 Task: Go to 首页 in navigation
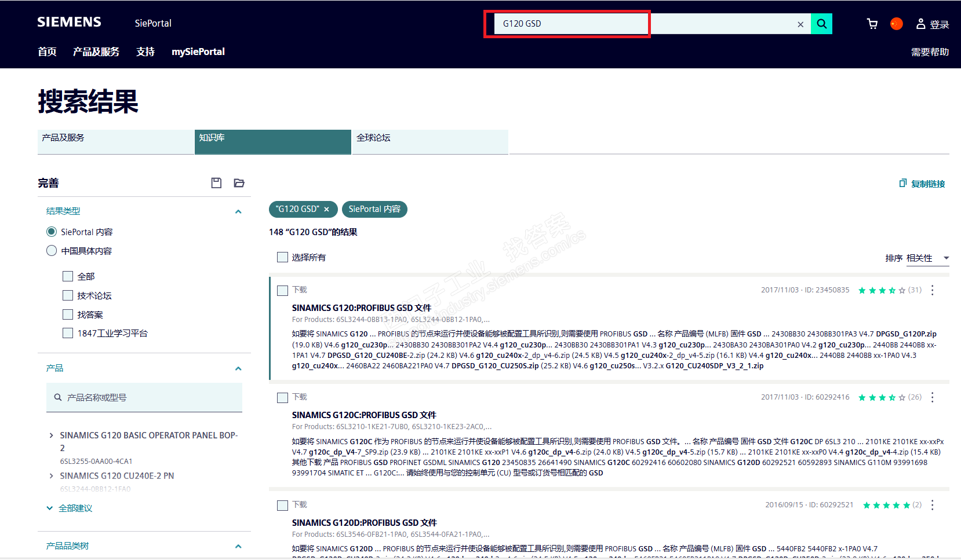pos(47,52)
